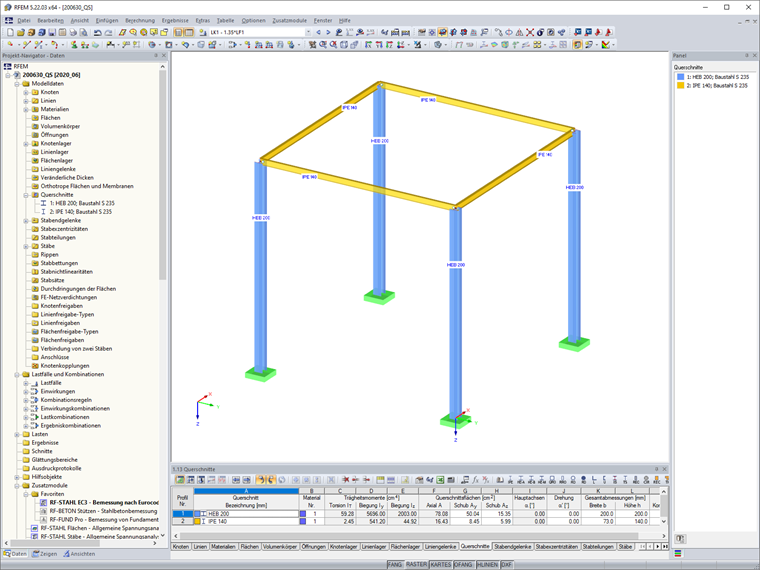The height and width of the screenshot is (570, 760).
Task: Click the navigator vertical scrollbar
Action: click(x=162, y=175)
